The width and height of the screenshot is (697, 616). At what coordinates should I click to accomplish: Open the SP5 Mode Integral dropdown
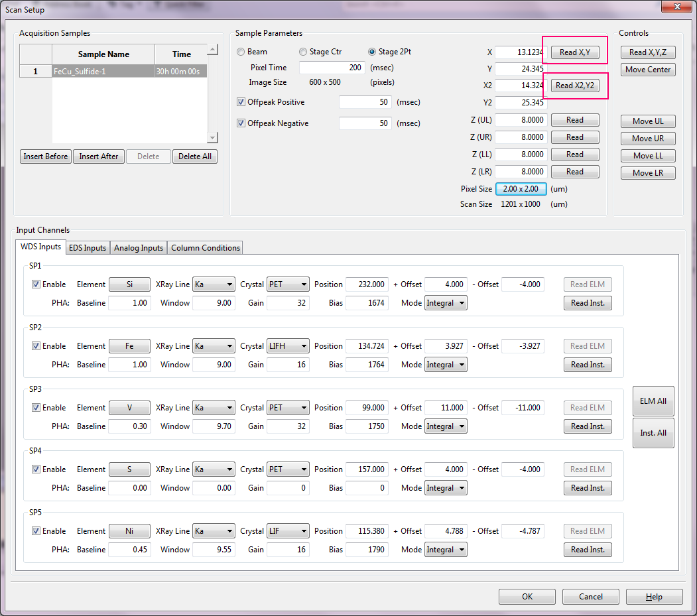click(x=446, y=550)
